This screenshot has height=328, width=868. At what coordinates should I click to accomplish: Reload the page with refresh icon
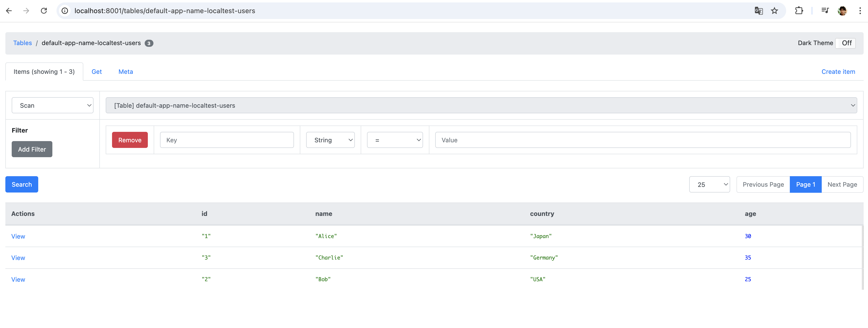(44, 11)
